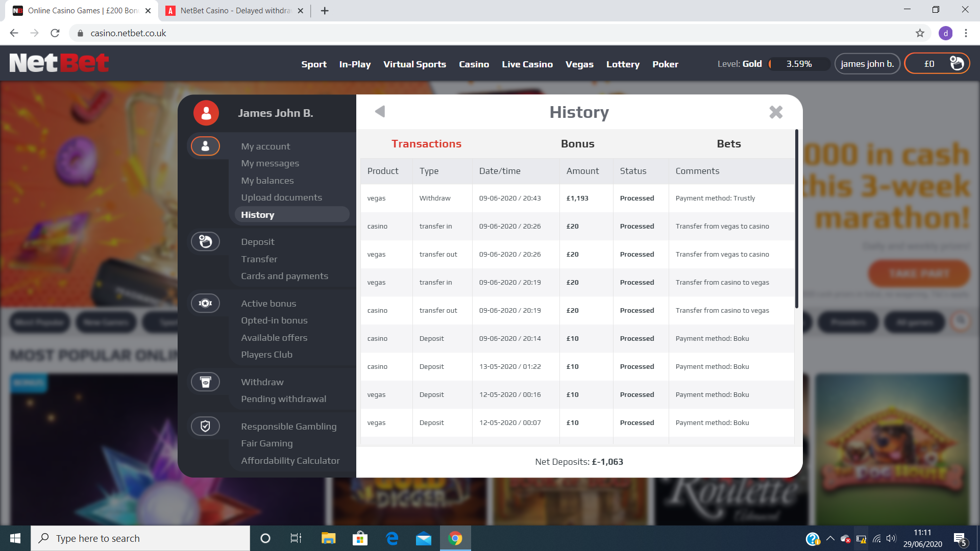Reload the page
Image resolution: width=980 pixels, height=551 pixels.
coord(55,33)
